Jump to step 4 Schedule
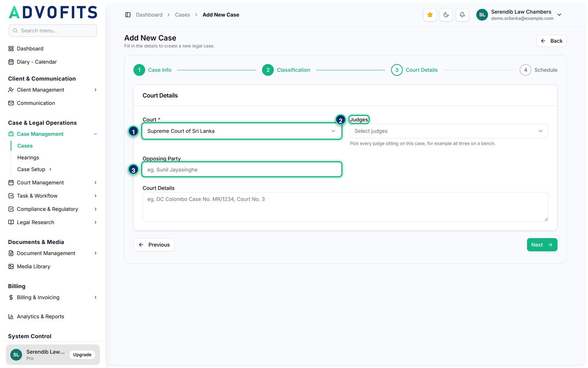 tap(538, 70)
